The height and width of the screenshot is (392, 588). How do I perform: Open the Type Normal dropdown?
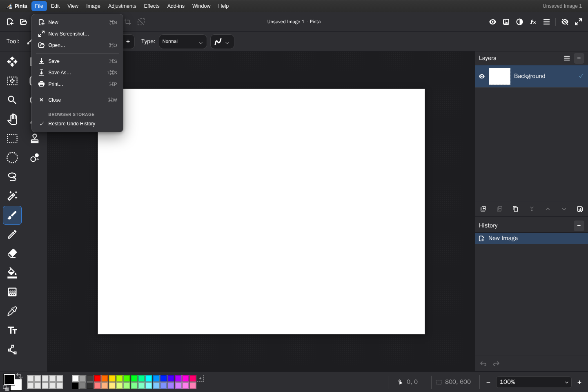[183, 42]
